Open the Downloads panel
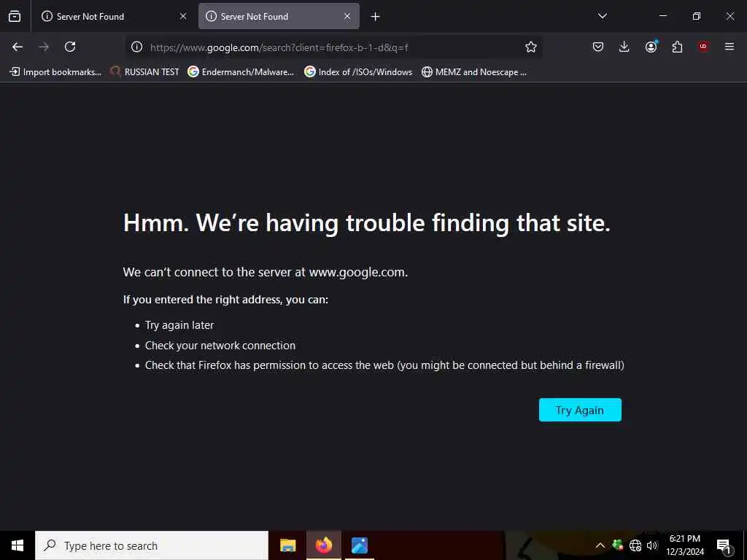 pyautogui.click(x=624, y=47)
